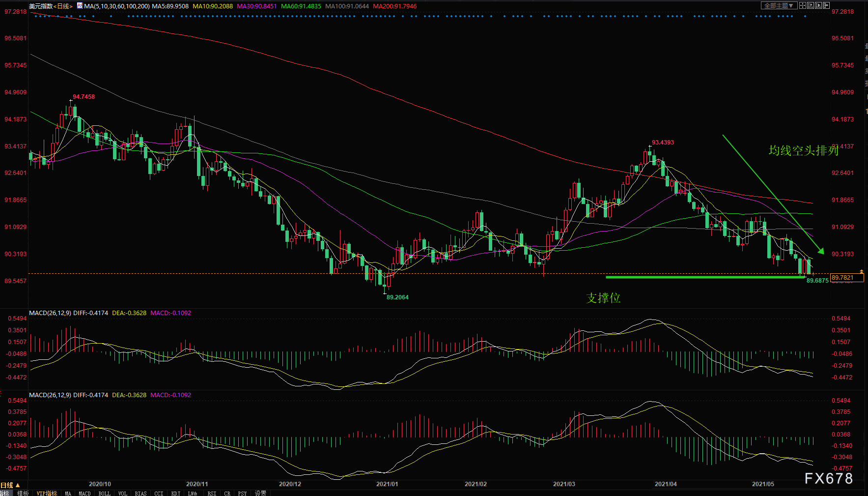Select the KDJ indicator
The image size is (868, 496).
tap(175, 493)
